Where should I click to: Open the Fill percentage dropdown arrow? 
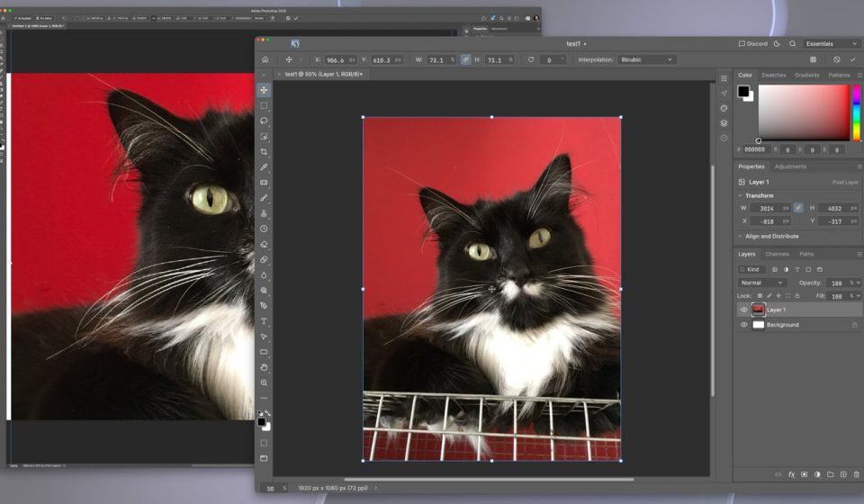858,296
